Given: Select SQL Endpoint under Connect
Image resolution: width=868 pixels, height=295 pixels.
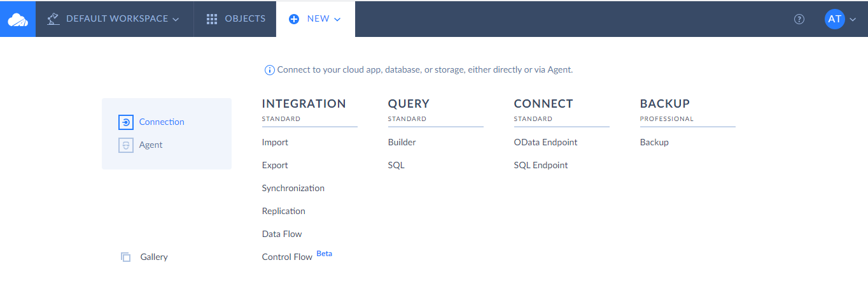Looking at the screenshot, I should pos(540,166).
